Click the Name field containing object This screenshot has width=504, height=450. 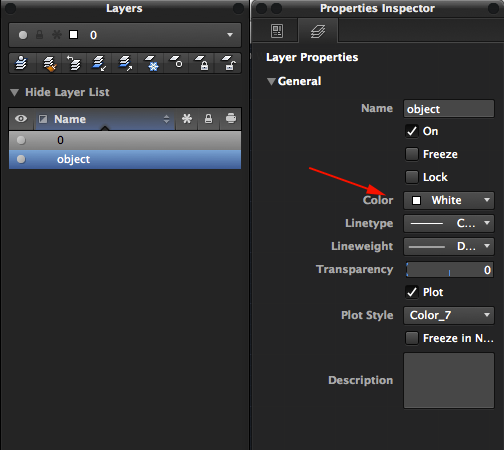pos(449,109)
